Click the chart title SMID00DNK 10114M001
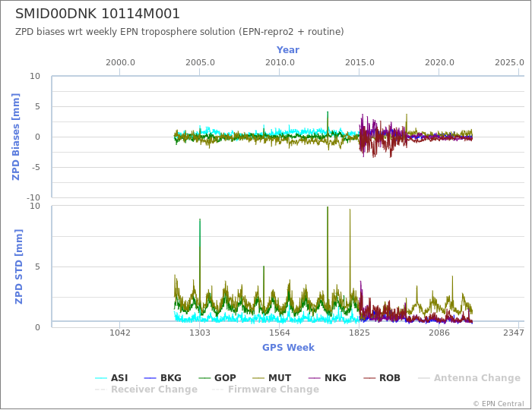Viewport: 532px width, 410px height. (x=97, y=14)
